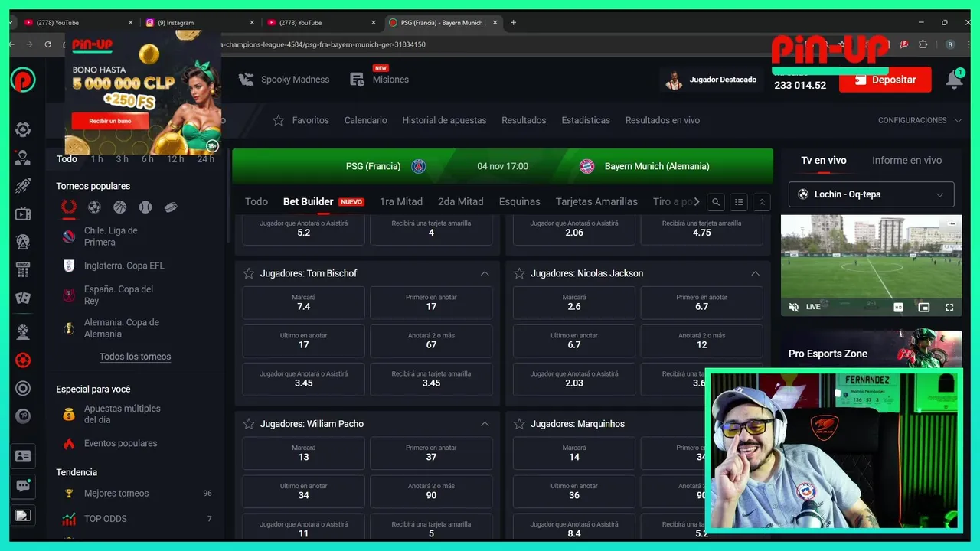Click the list view icon beside search
980x551 pixels.
pos(739,202)
